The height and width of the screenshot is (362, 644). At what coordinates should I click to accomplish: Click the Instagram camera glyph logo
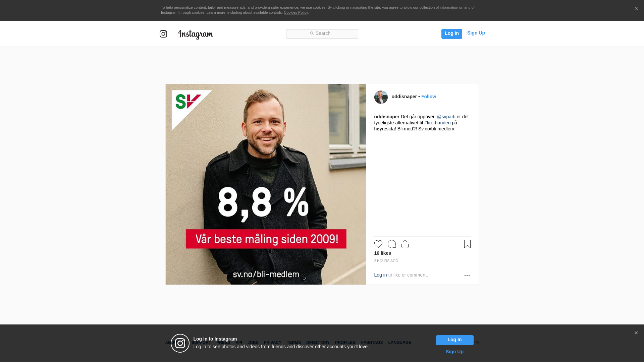pyautogui.click(x=163, y=34)
